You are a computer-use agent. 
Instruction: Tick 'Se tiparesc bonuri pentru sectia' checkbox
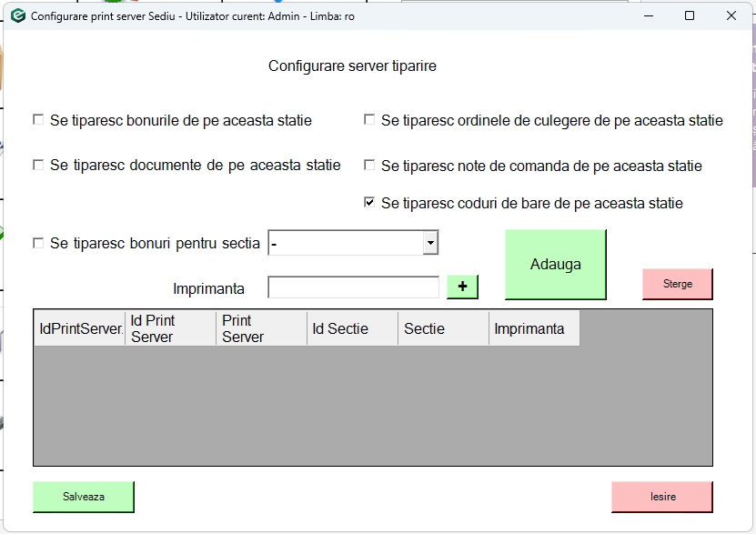[38, 243]
